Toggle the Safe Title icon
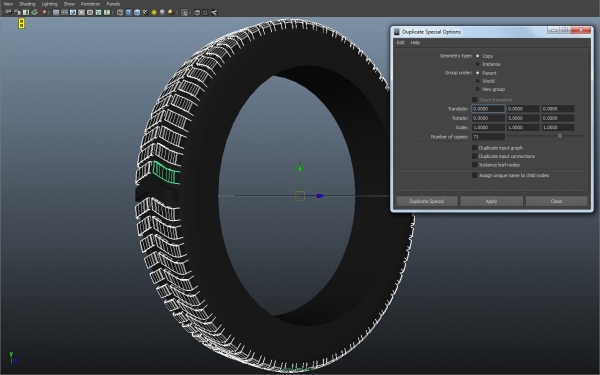Image resolution: width=600 pixels, height=375 pixels. (107, 12)
